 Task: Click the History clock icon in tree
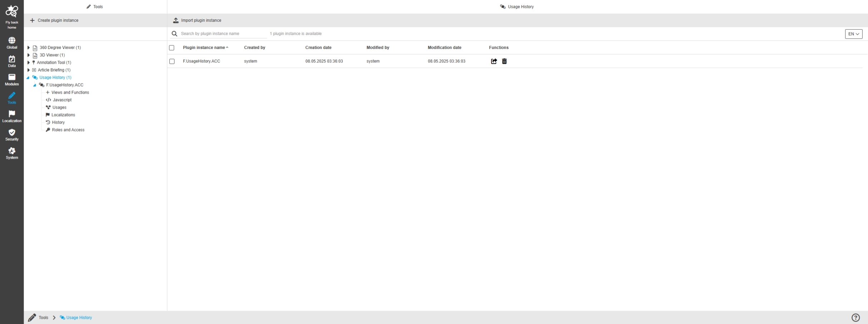point(48,123)
